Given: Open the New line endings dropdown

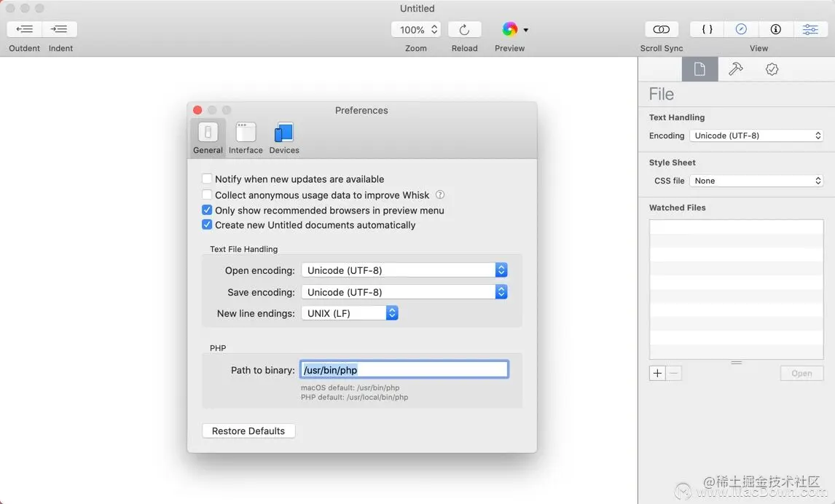Looking at the screenshot, I should tap(350, 313).
